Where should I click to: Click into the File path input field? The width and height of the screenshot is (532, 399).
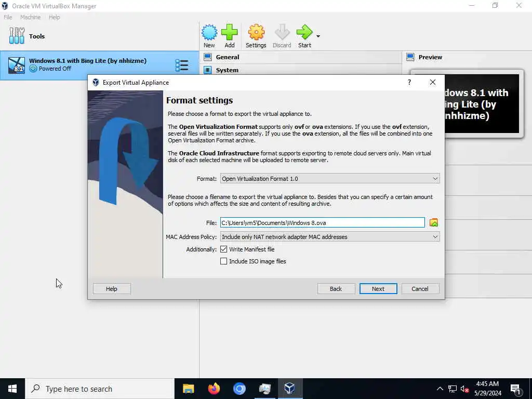click(322, 222)
